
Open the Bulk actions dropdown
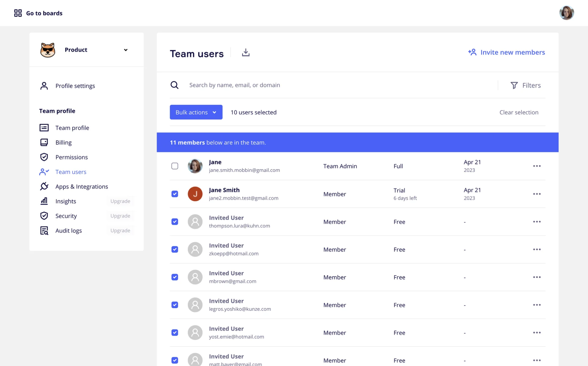pos(196,112)
